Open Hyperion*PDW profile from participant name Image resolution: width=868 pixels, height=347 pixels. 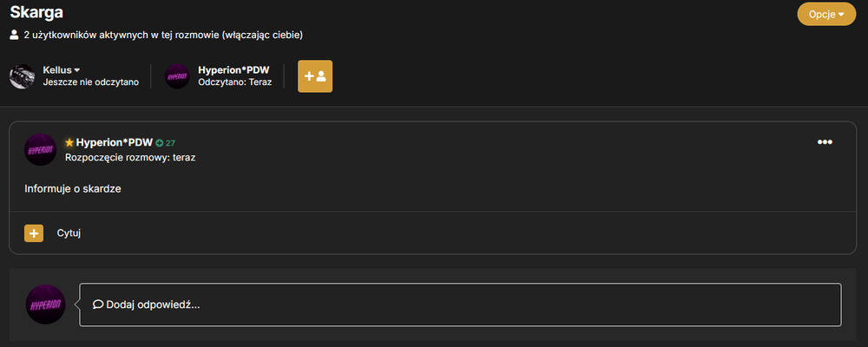pyautogui.click(x=233, y=70)
